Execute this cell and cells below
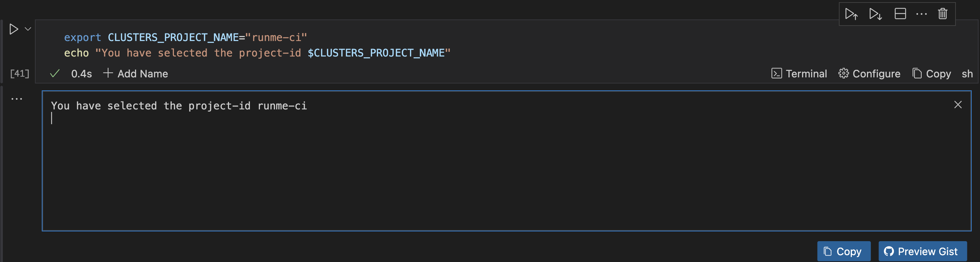The width and height of the screenshot is (980, 262). pyautogui.click(x=876, y=14)
